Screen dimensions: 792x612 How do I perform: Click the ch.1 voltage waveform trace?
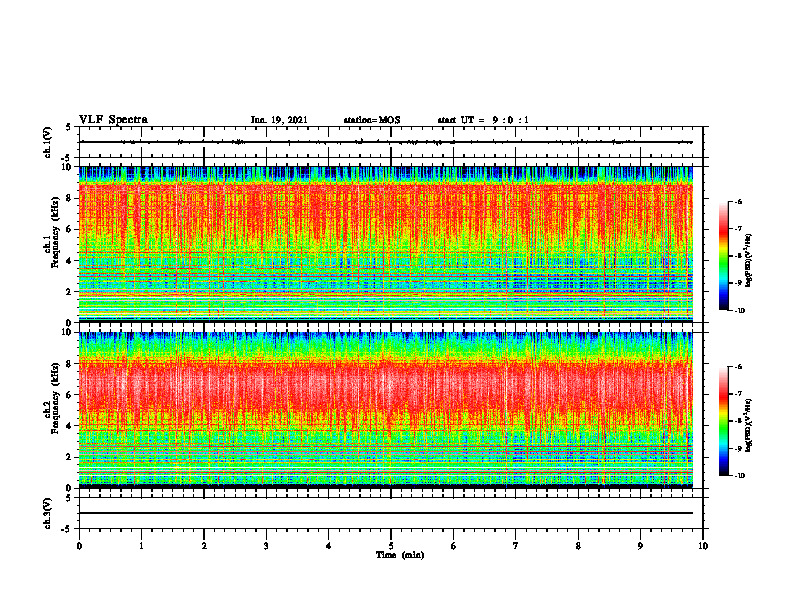(386, 142)
